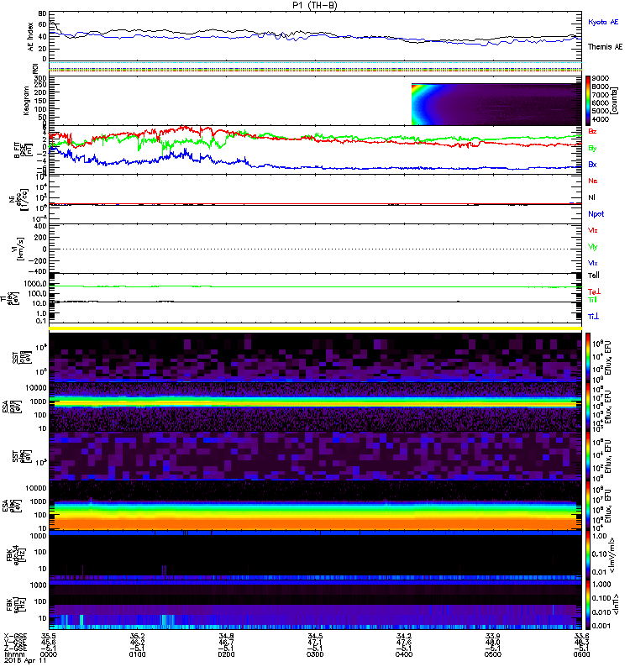
Task: Click the SST ion spectrogram panel
Action: [316, 358]
